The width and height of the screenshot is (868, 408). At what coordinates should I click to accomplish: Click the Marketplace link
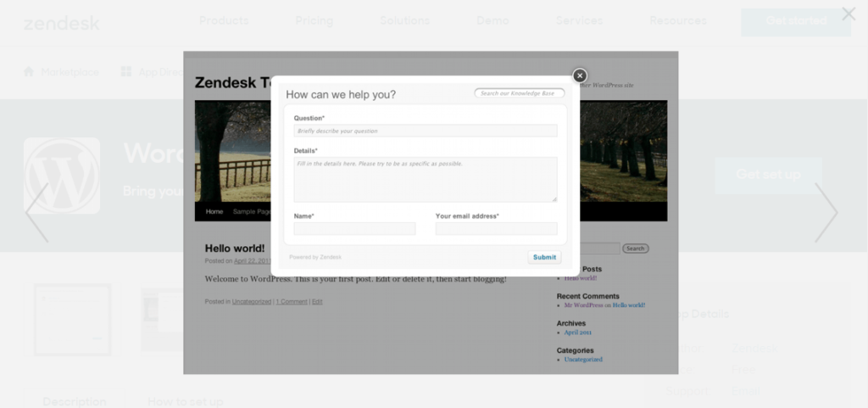70,72
